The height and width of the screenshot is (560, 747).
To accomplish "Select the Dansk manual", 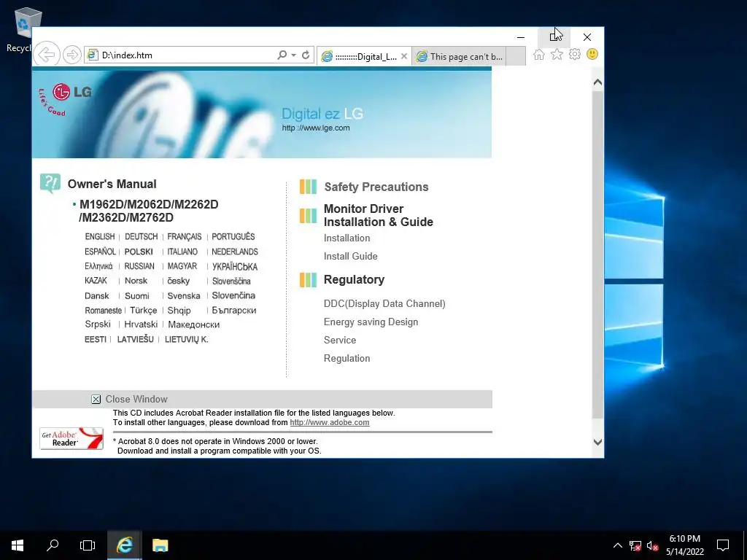I will click(x=97, y=296).
